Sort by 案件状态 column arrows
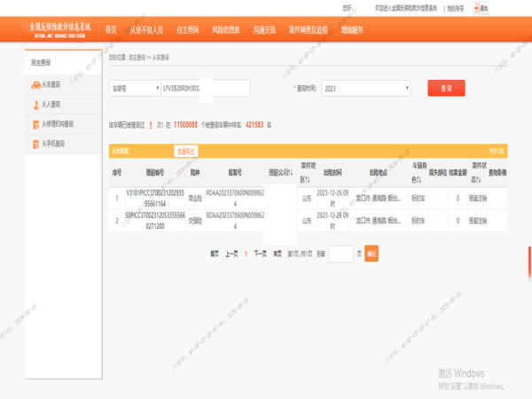This screenshot has height=399, width=532. coord(478,179)
